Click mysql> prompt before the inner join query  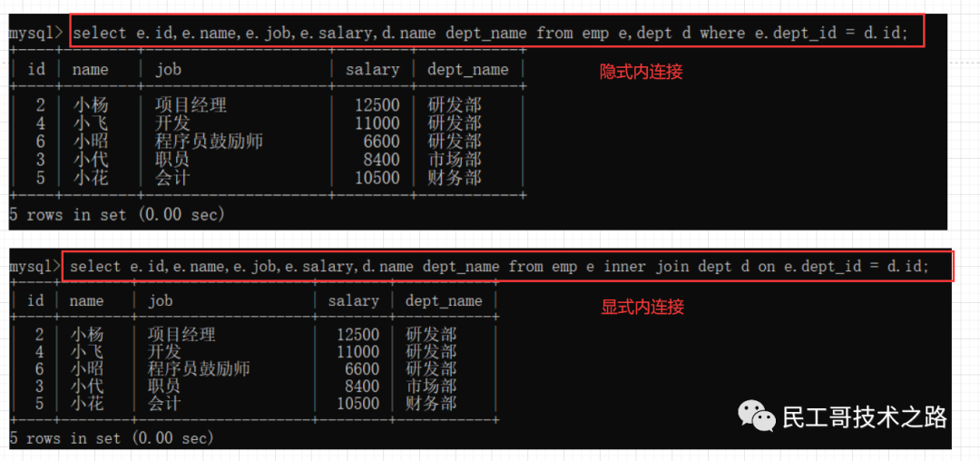click(34, 267)
